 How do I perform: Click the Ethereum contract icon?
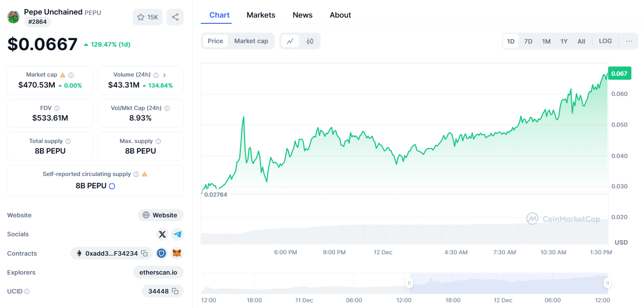click(x=79, y=253)
